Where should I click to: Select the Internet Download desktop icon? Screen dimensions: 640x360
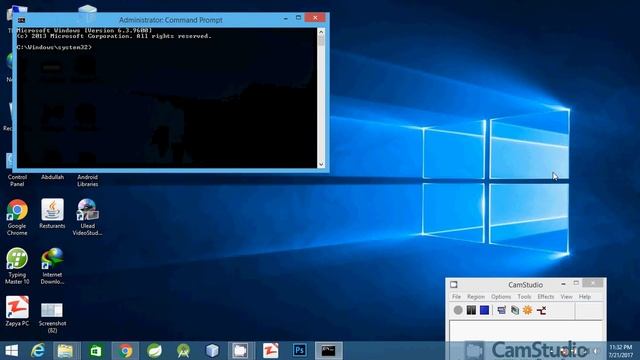52,266
